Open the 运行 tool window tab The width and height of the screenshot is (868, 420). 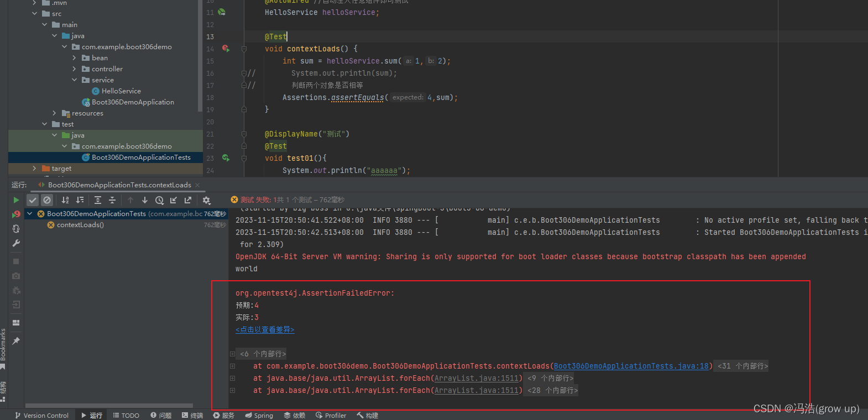[x=91, y=415]
